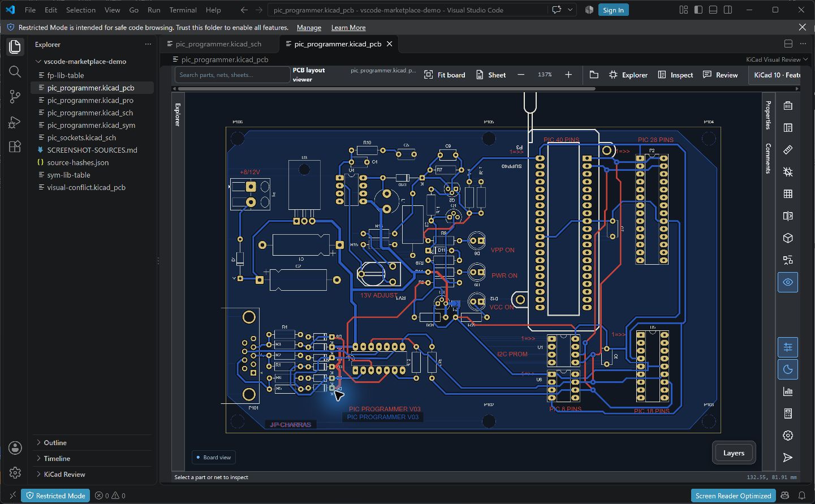Zoom in with the plus button
Screen dimensions: 815x504
click(568, 75)
